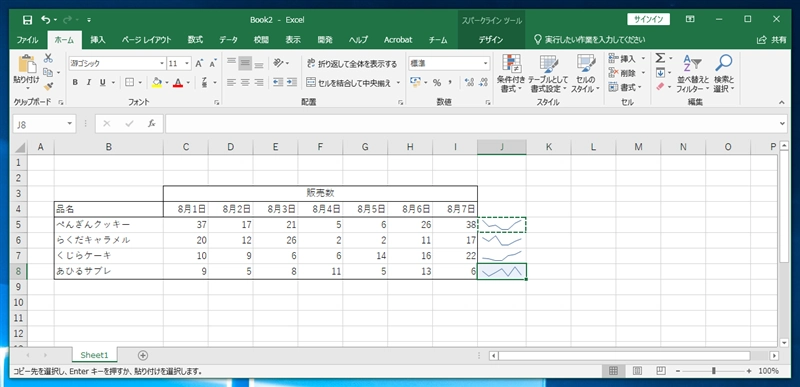The image size is (800, 387).
Task: Decrease indent icon
Action: (x=278, y=82)
